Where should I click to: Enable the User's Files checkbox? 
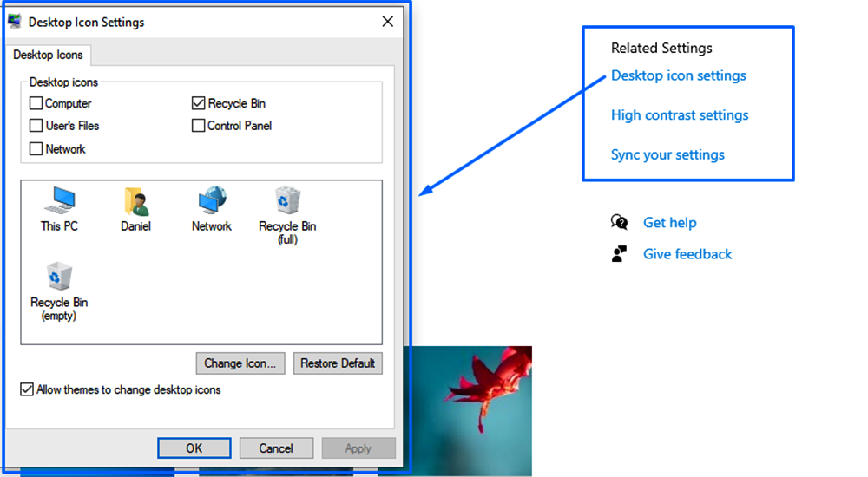tap(36, 126)
